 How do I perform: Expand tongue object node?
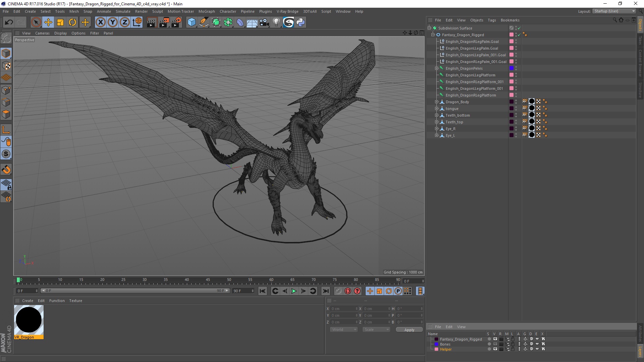[437, 109]
